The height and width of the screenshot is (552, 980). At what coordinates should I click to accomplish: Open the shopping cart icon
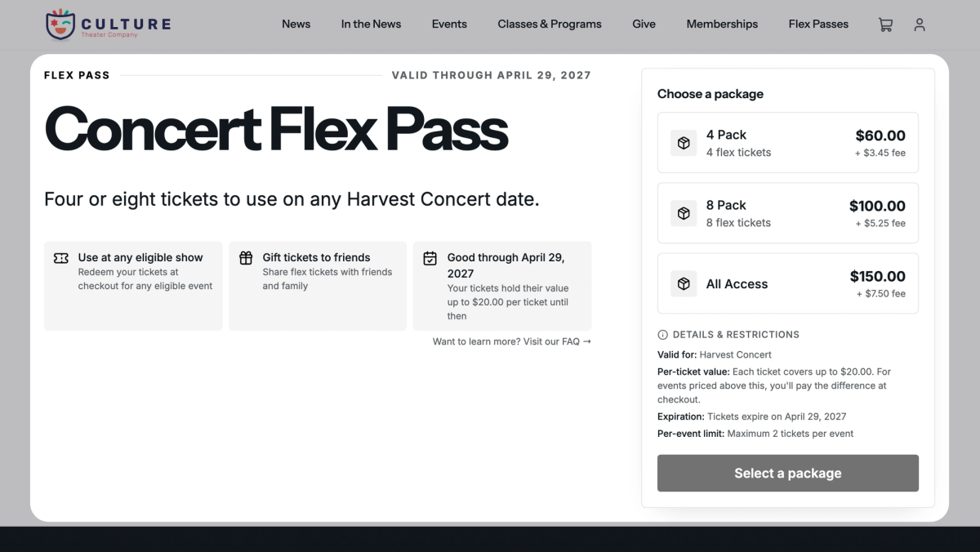click(x=885, y=24)
